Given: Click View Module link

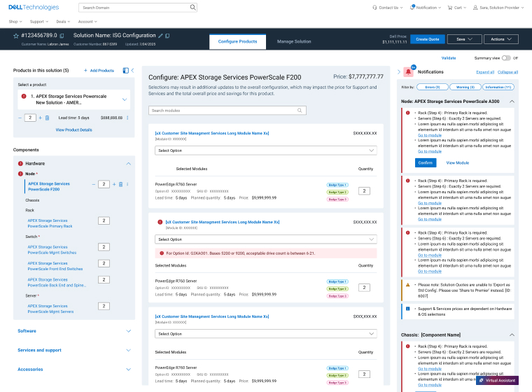Looking at the screenshot, I should click(x=457, y=163).
